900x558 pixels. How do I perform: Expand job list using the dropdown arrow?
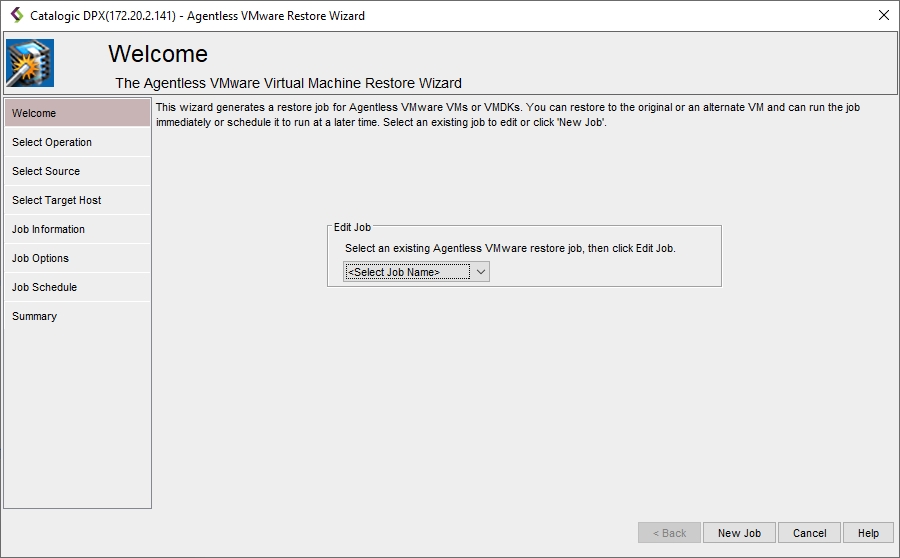480,272
